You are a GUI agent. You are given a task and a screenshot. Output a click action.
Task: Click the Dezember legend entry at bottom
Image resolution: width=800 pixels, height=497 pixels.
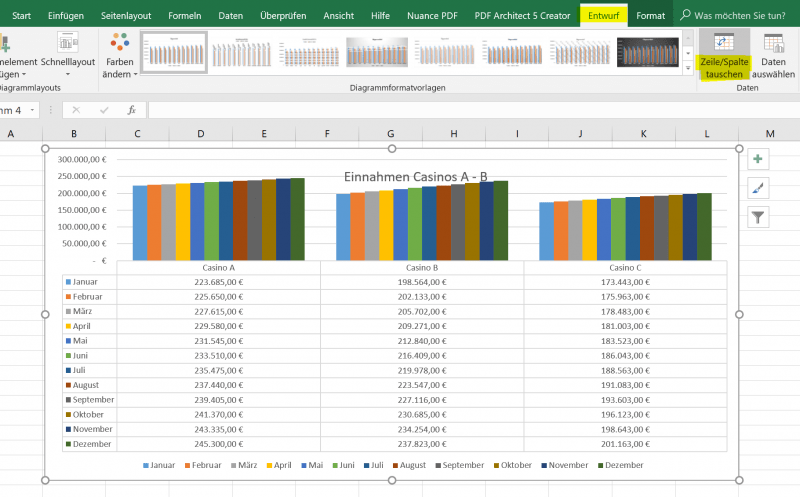pos(620,465)
